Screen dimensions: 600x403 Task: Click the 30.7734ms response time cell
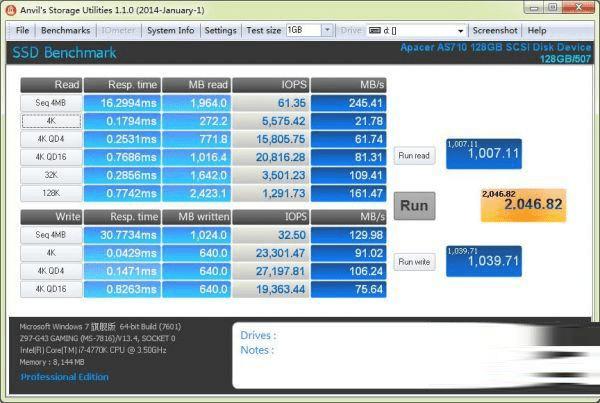click(x=122, y=235)
